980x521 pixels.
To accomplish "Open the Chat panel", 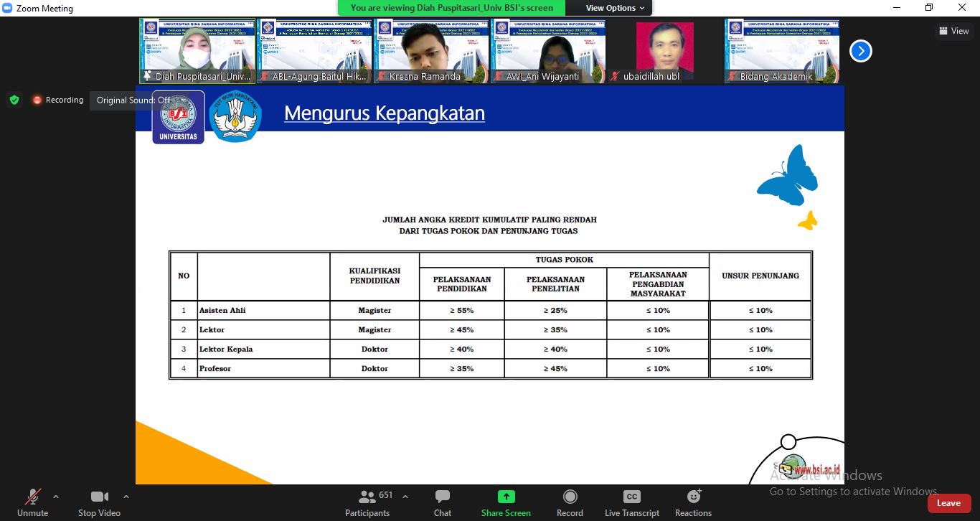I will coord(443,503).
